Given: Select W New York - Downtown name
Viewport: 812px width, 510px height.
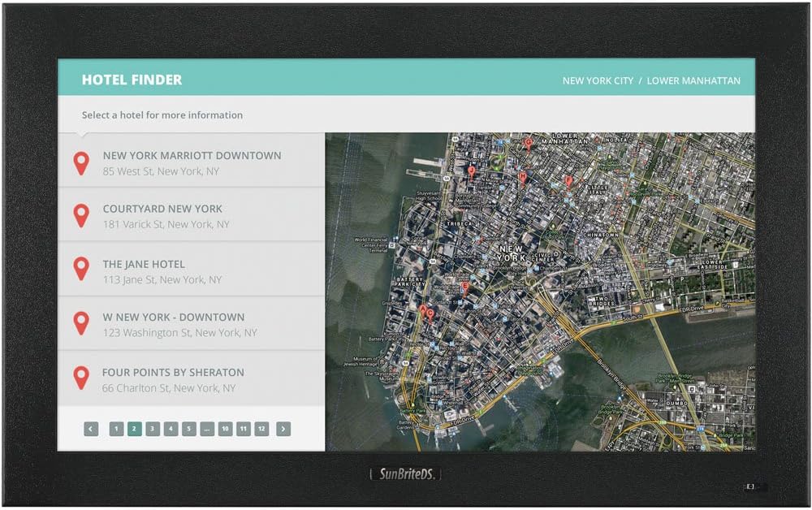Looking at the screenshot, I should pyautogui.click(x=174, y=317).
